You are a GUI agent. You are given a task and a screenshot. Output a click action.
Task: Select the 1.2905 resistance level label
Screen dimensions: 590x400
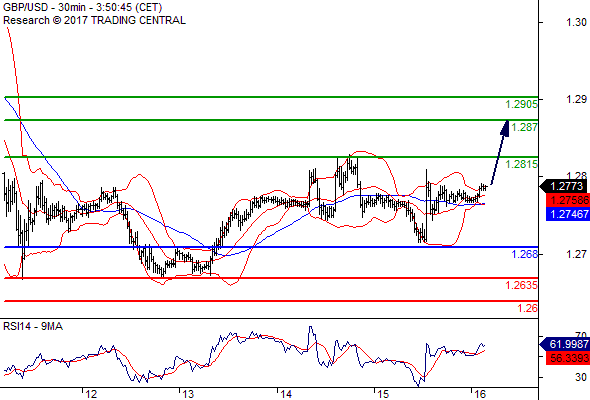click(x=521, y=104)
